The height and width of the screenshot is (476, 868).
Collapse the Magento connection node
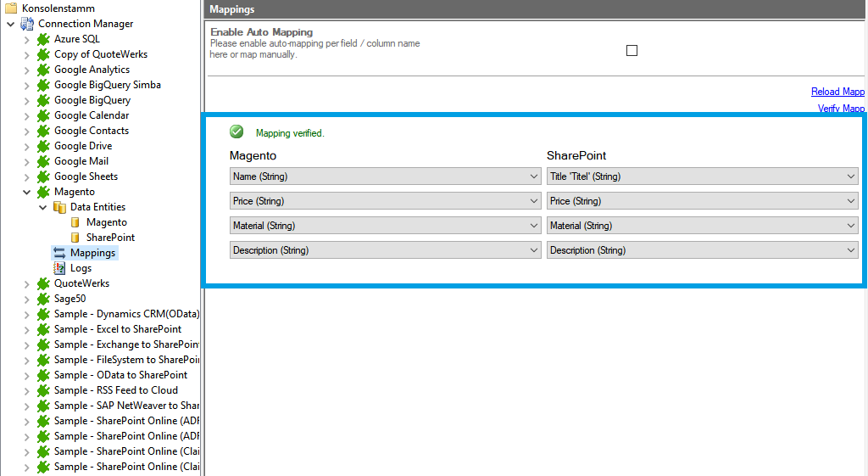pyautogui.click(x=27, y=192)
